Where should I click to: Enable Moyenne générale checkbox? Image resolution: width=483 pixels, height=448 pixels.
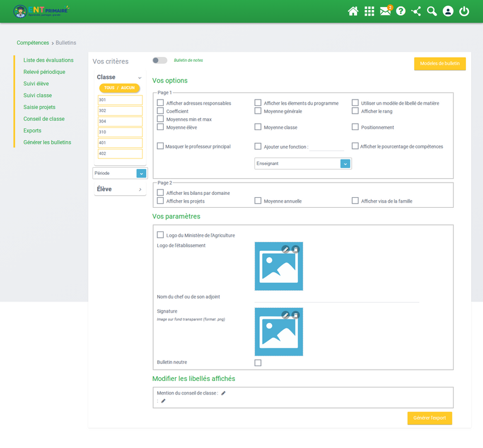258,111
